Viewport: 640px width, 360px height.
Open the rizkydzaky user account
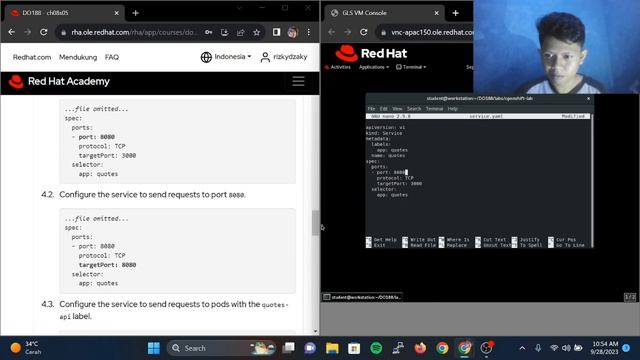[x=284, y=57]
